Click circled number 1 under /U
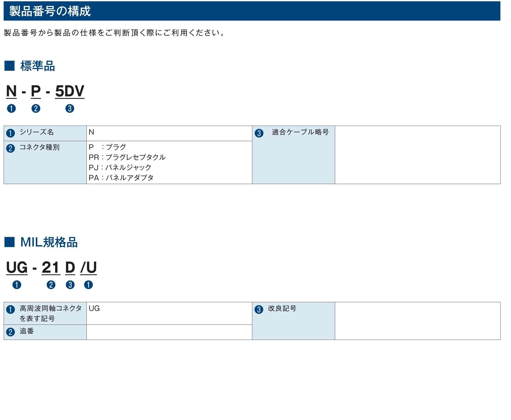The height and width of the screenshot is (420, 511). (x=88, y=285)
